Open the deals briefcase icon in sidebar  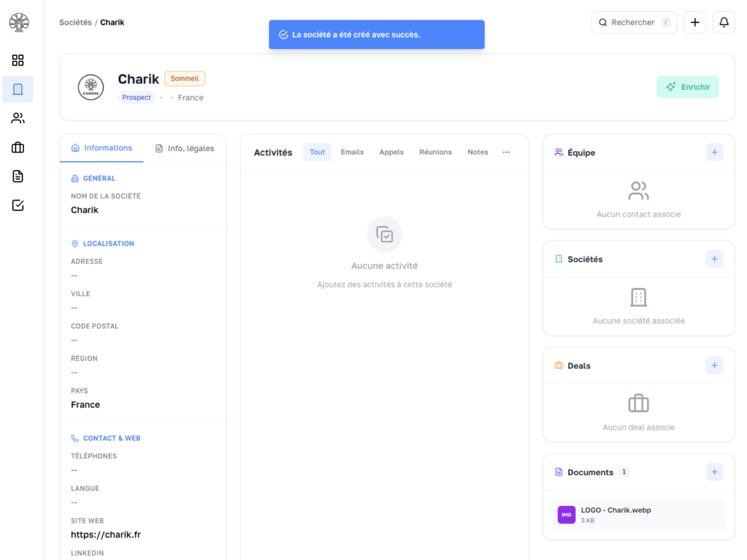pos(18,147)
